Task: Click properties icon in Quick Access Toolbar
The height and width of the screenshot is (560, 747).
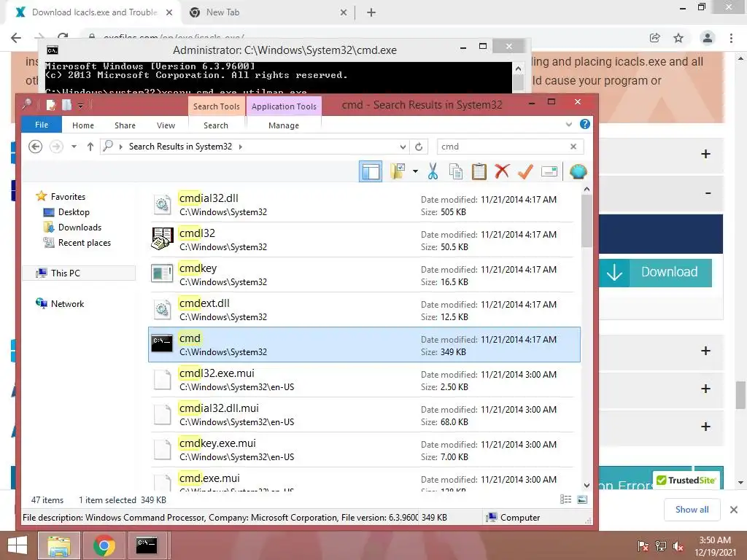Action: tap(50, 105)
